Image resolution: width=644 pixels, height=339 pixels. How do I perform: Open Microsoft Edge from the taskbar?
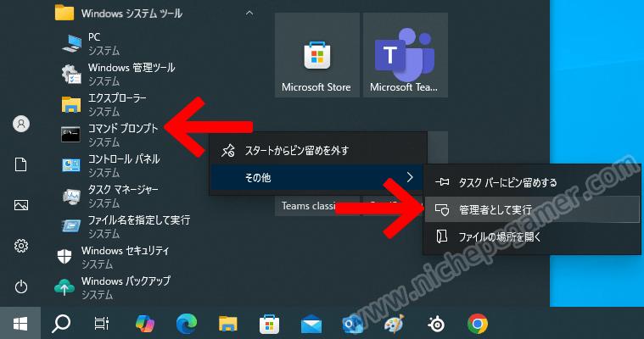187,323
